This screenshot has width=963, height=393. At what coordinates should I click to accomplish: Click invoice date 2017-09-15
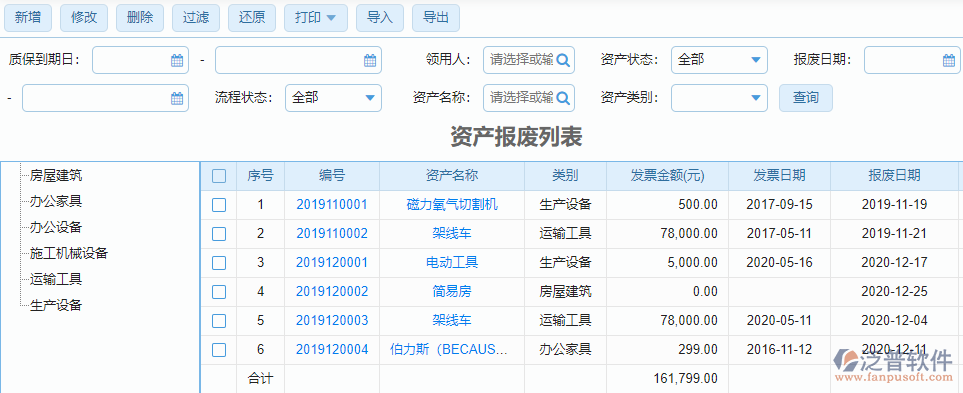click(779, 205)
